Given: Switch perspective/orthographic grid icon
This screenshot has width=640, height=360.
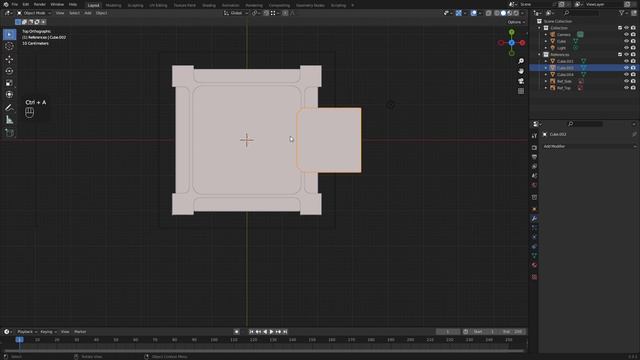Looking at the screenshot, I should coord(521,91).
